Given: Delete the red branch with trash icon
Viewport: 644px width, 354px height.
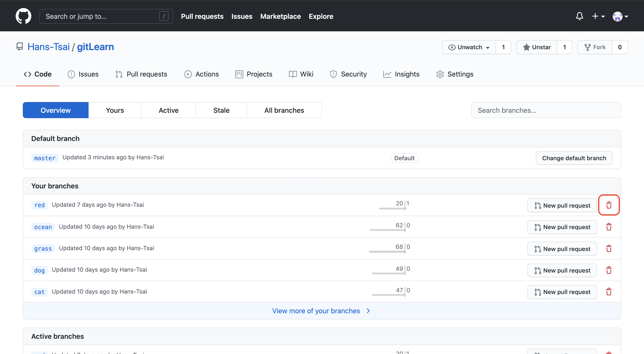Looking at the screenshot, I should tap(609, 205).
